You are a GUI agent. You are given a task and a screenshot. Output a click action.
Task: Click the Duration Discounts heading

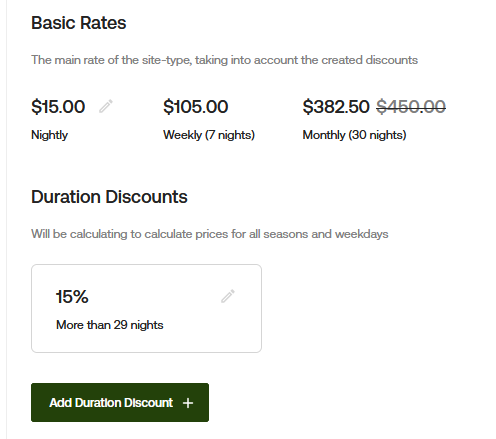[x=109, y=197]
